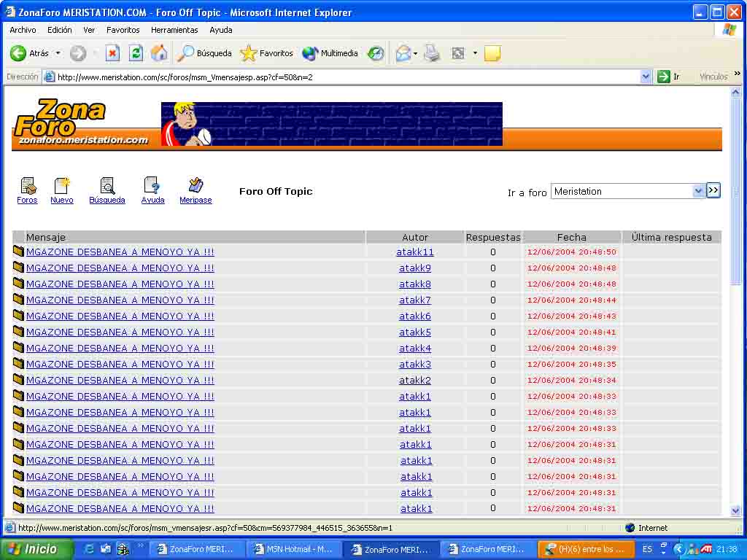This screenshot has height=560, width=747.
Task: Open the dropdown arrow before the yellow note
Action: click(475, 53)
